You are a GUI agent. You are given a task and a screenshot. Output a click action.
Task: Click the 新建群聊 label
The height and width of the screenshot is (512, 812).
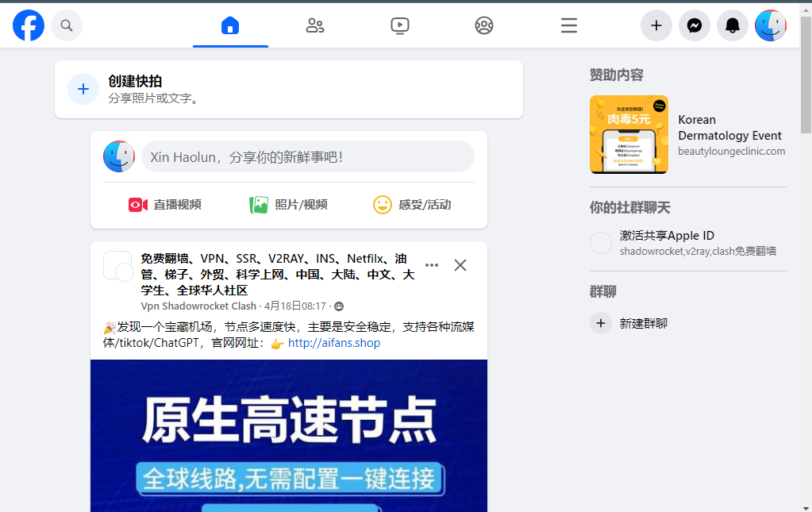click(x=644, y=324)
